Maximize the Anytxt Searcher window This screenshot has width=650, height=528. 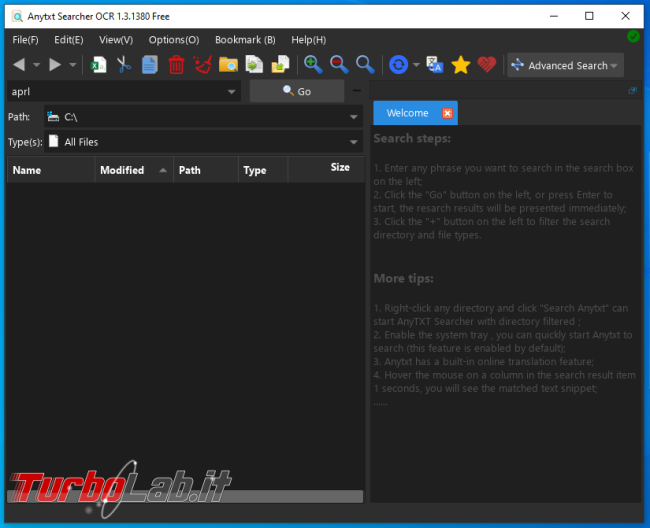[x=589, y=16]
